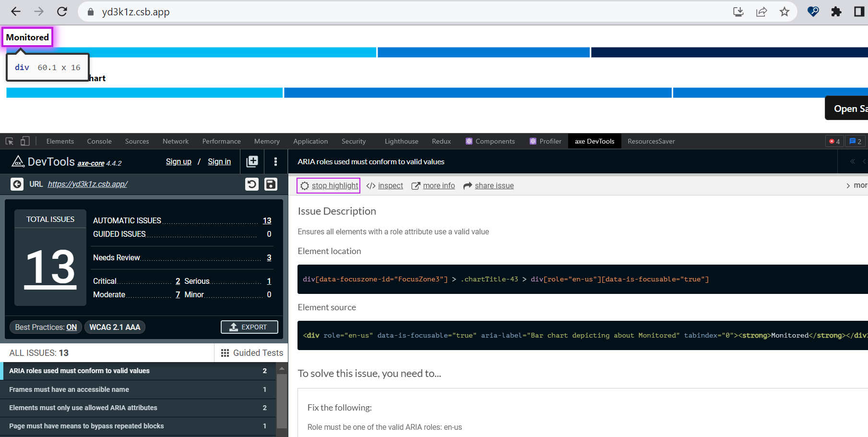Activate the inspect element picker

tap(10, 141)
